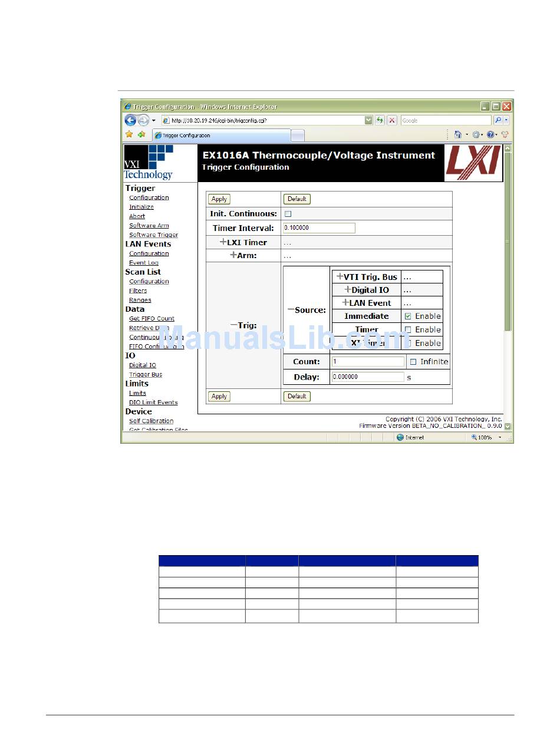Screen dimensions: 560x739
Task: Switch to the Trigger Configuration tab
Action: pyautogui.click(x=221, y=136)
